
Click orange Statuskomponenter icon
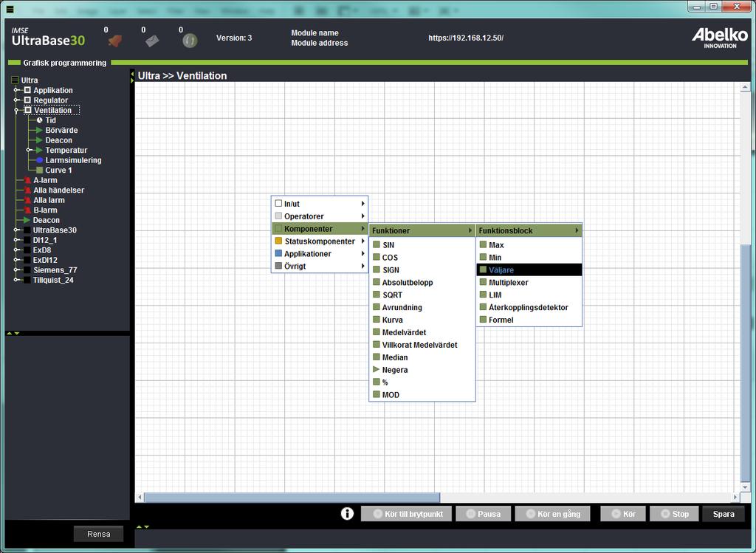tap(278, 241)
